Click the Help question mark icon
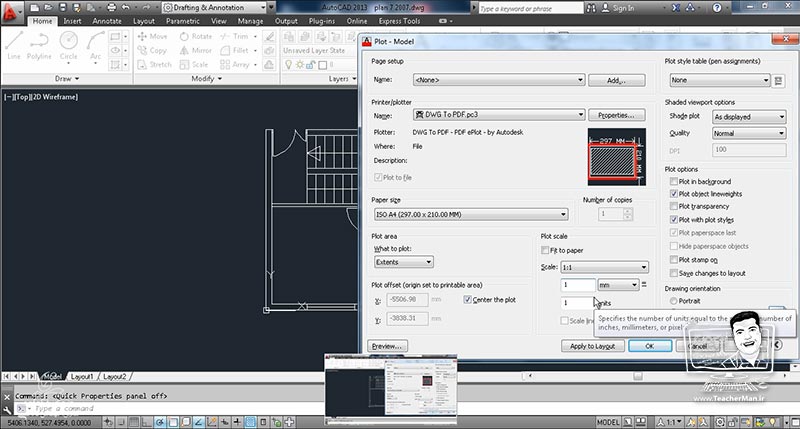This screenshot has width=800, height=429. tap(717, 8)
